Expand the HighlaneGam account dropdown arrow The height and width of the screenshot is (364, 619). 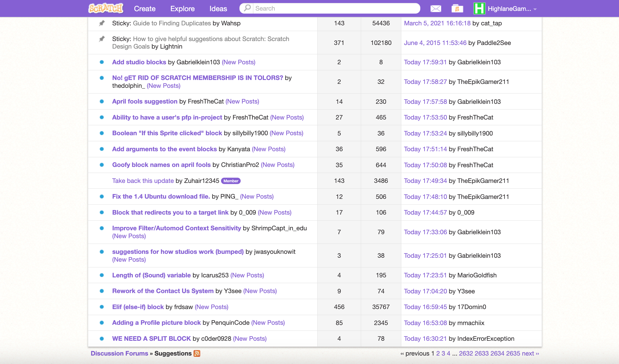click(535, 9)
